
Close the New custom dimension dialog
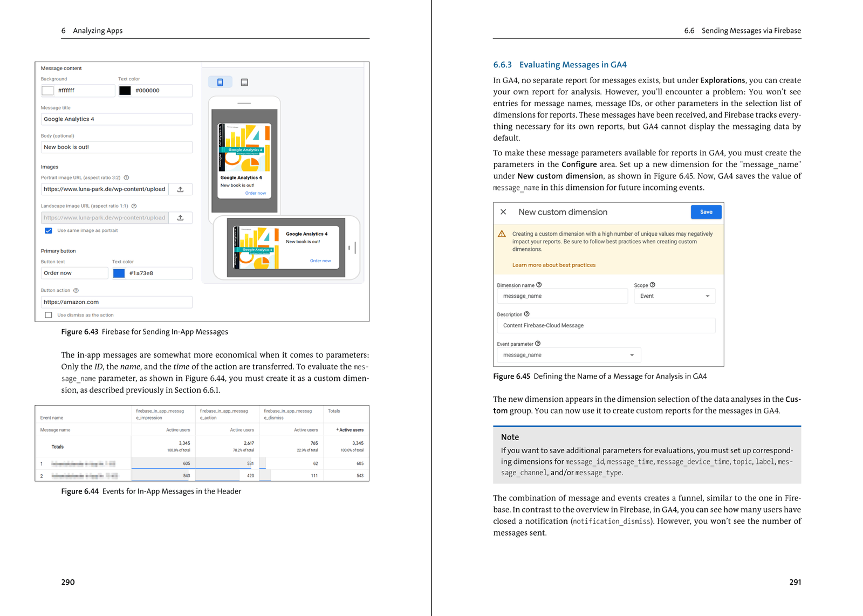tap(503, 212)
